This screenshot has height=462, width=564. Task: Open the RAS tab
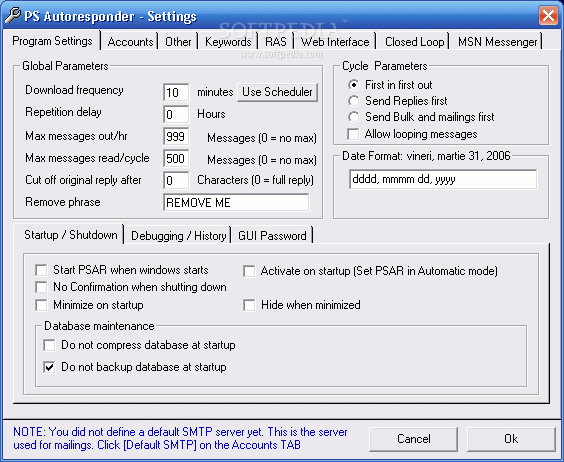276,42
